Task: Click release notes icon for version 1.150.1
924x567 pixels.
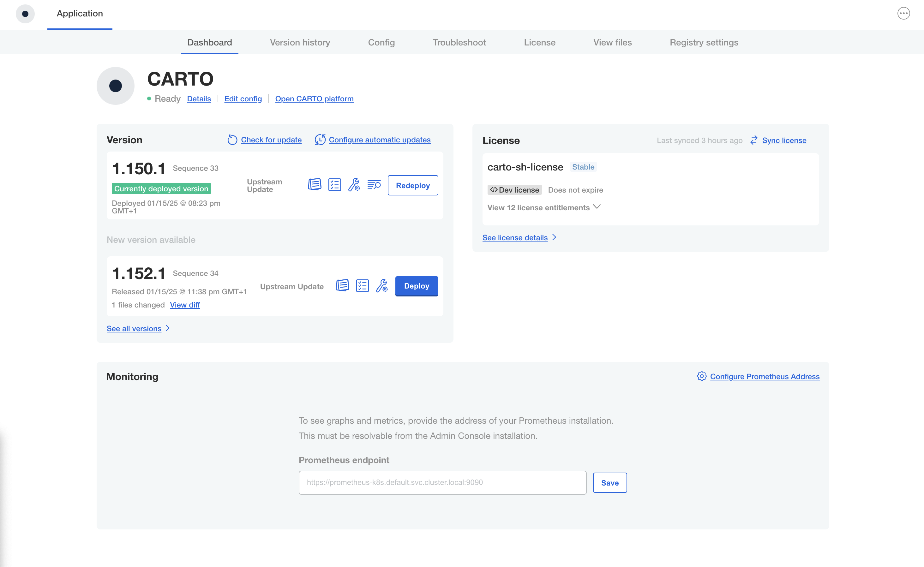Action: tap(314, 184)
